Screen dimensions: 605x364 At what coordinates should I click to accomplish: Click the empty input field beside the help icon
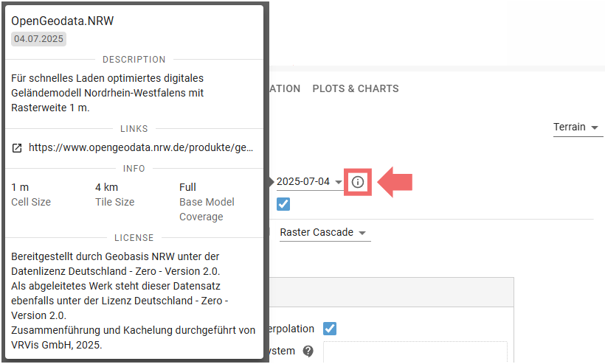click(415, 351)
